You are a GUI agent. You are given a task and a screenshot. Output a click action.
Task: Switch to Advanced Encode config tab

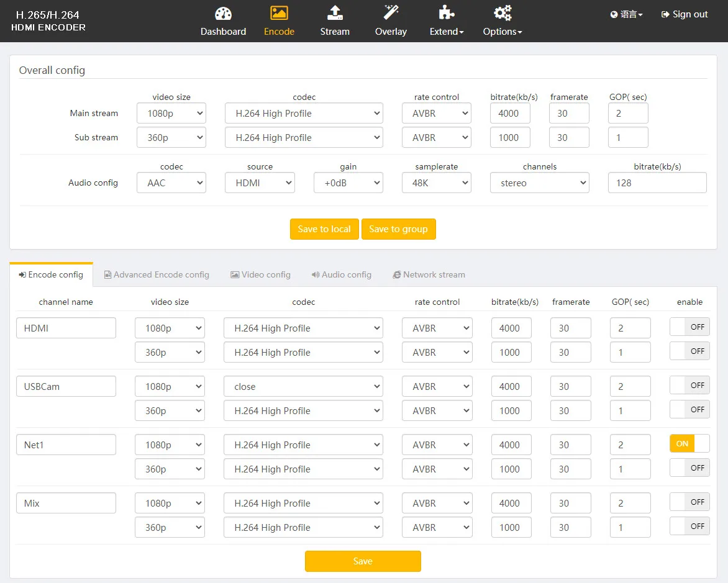point(157,274)
